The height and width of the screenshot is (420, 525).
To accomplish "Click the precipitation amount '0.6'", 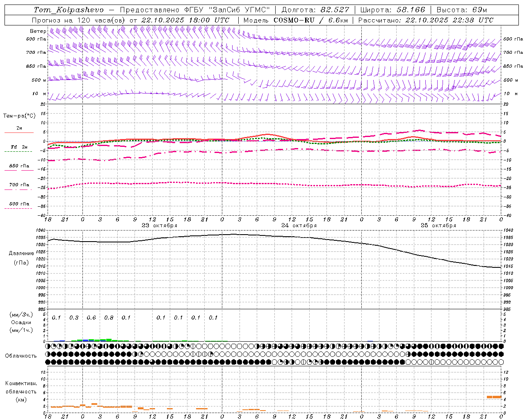I will [91, 318].
